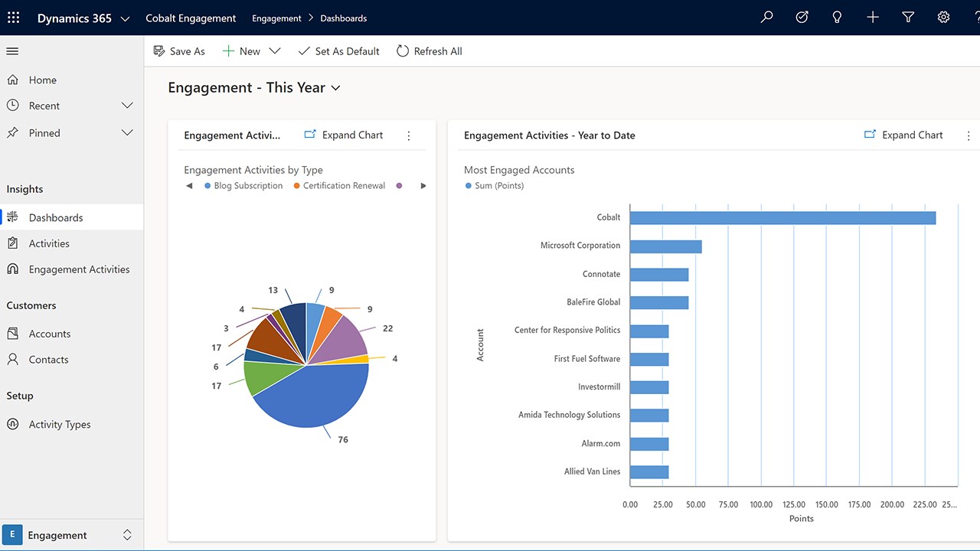Click Cobalt Engagement app name

click(191, 18)
